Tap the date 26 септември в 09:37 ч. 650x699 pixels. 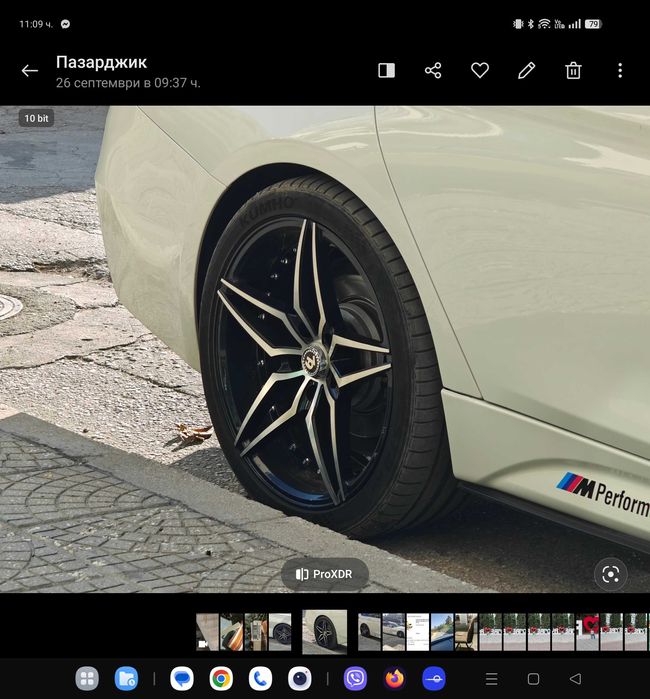128,83
